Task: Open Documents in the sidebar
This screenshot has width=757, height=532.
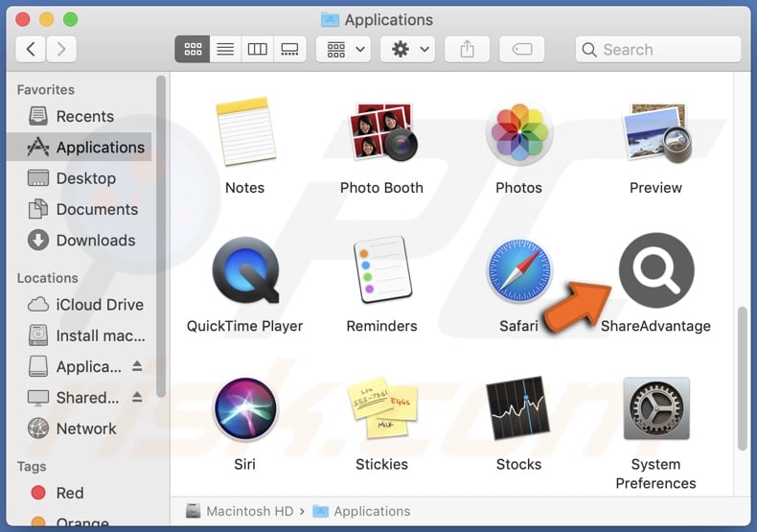Action: 80,210
